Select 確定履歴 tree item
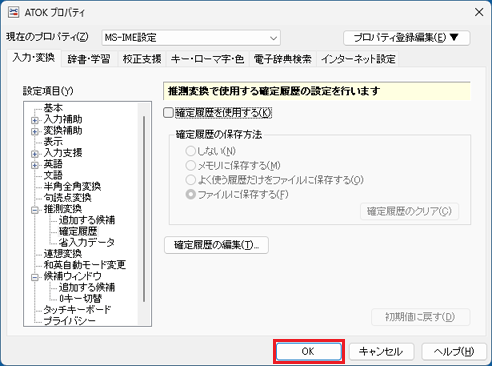This screenshot has width=492, height=366. 78,231
